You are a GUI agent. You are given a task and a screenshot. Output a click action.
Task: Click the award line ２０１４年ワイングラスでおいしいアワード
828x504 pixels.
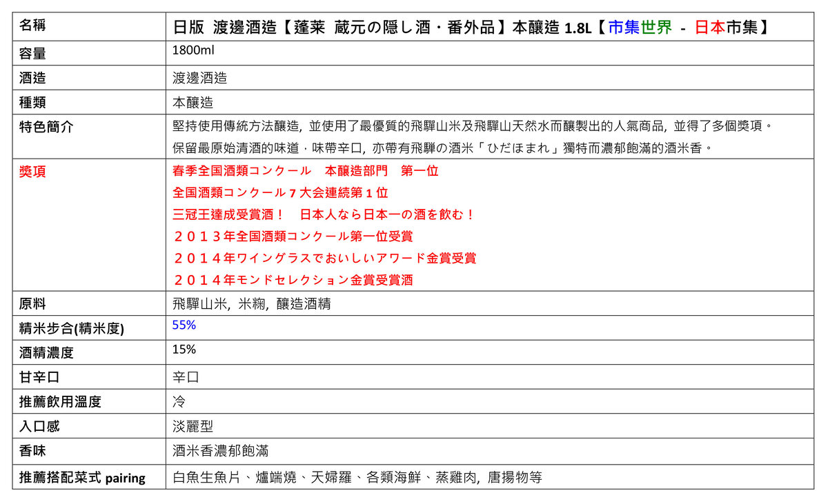(324, 259)
